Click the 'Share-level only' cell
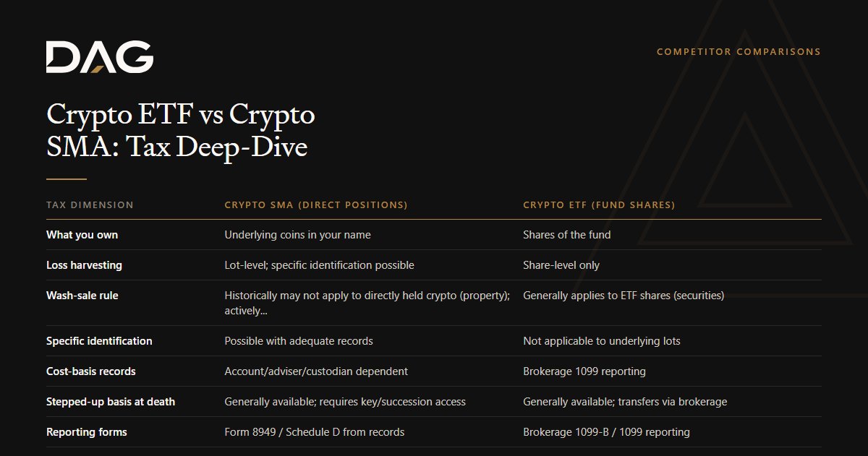 561,265
